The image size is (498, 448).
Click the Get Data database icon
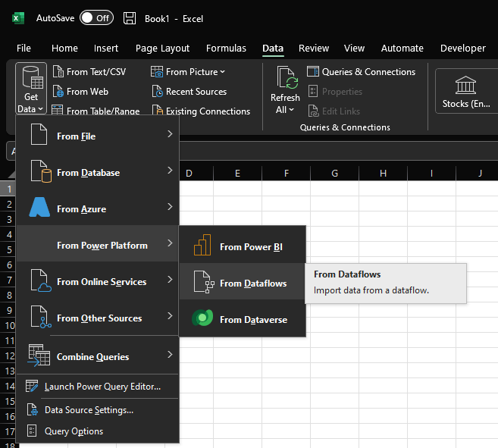click(33, 77)
